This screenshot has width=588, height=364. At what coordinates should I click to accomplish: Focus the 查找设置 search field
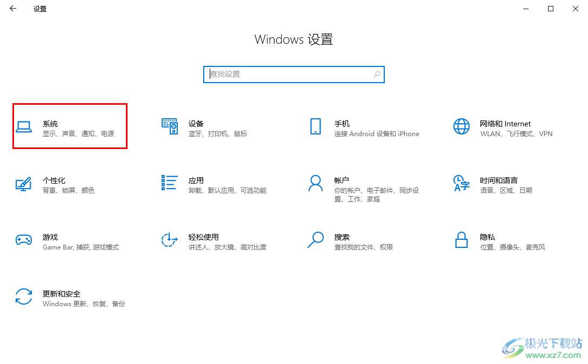coord(293,74)
